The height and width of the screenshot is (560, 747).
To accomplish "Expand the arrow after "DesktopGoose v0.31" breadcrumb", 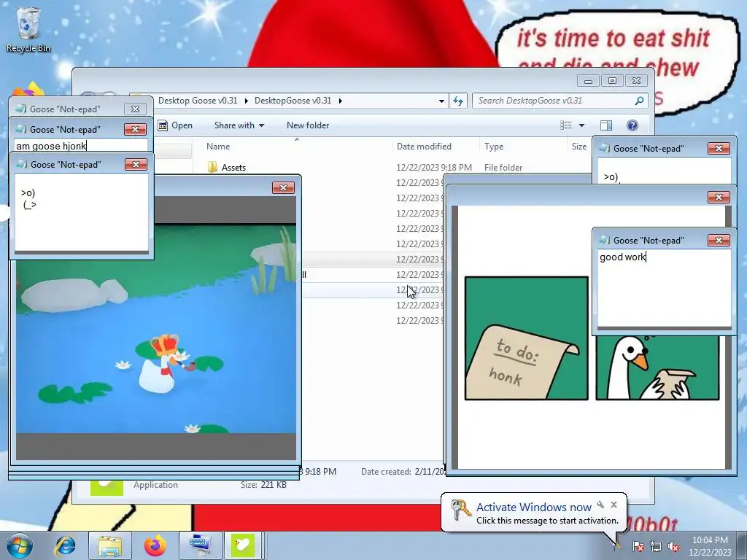I will coord(340,101).
